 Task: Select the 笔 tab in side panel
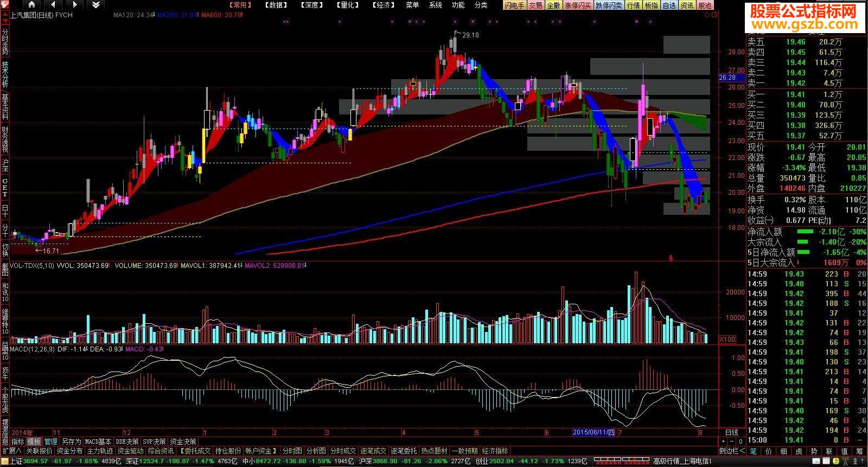tap(753, 451)
